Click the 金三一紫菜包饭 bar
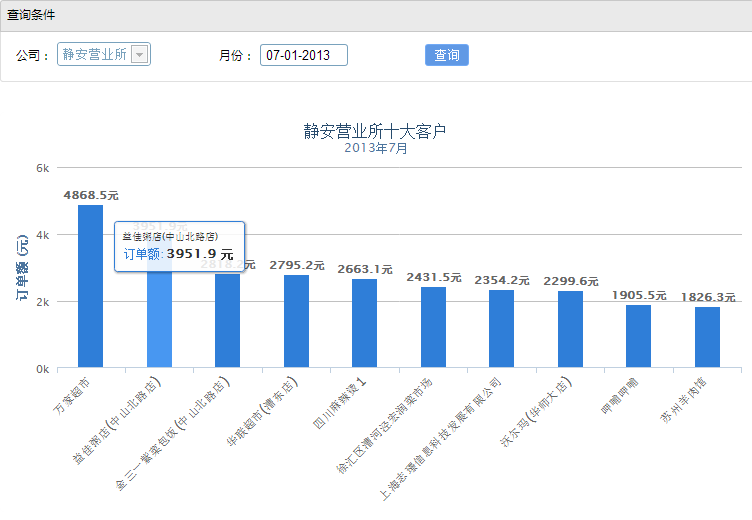 coord(227,321)
